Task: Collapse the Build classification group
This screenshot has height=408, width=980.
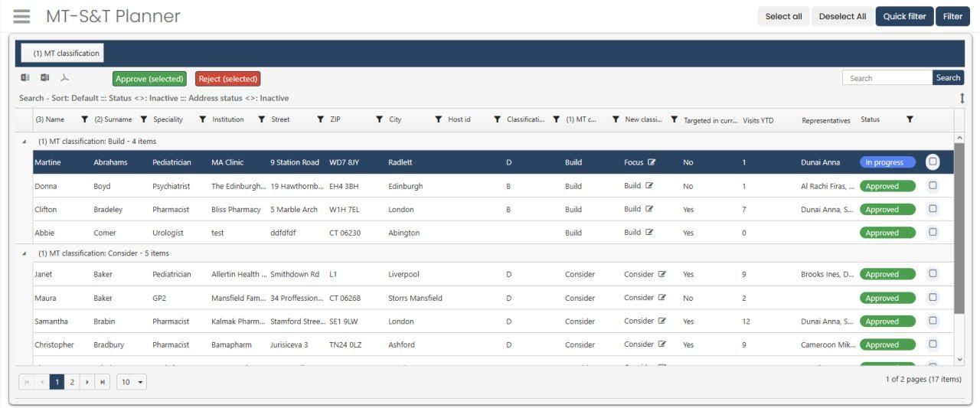Action: click(23, 142)
